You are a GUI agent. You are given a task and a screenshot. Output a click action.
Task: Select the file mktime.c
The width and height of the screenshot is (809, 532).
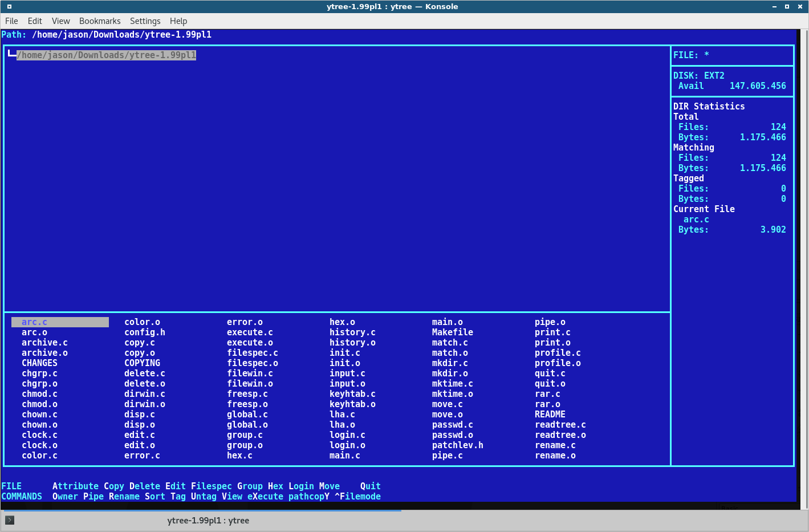(x=453, y=384)
